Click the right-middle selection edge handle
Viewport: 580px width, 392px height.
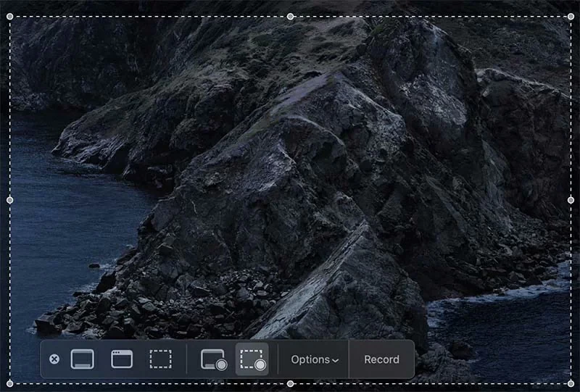point(571,199)
